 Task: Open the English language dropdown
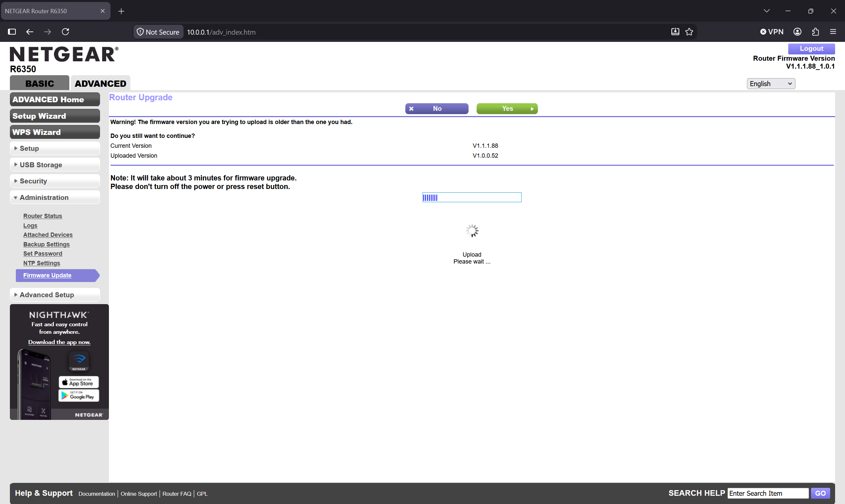click(x=771, y=83)
